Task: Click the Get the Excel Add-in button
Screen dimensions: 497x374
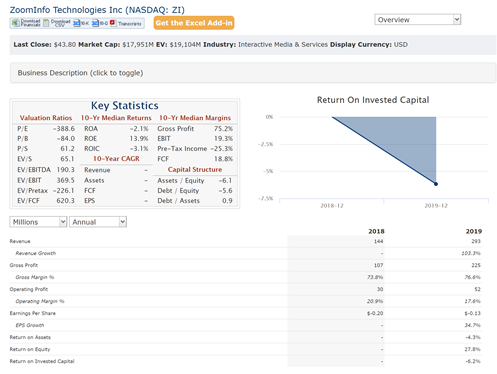Action: point(194,23)
